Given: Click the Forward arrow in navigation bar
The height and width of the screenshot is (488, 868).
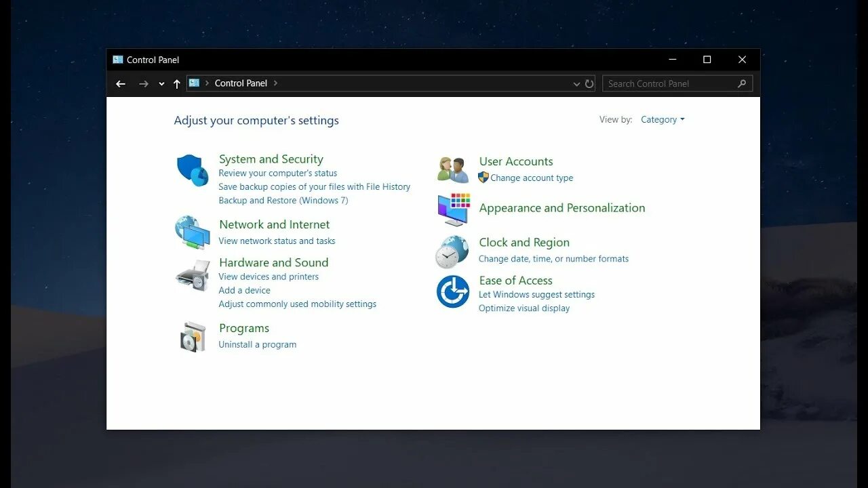Looking at the screenshot, I should 143,83.
